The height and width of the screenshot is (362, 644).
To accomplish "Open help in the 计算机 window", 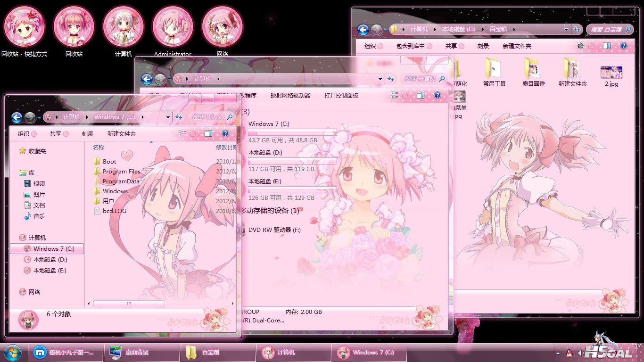I will tap(437, 96).
